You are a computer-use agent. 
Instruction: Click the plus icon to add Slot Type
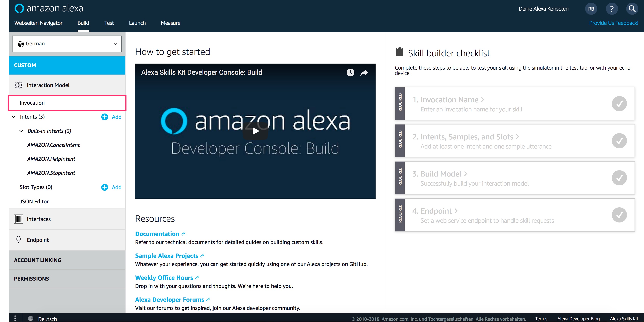coord(104,187)
